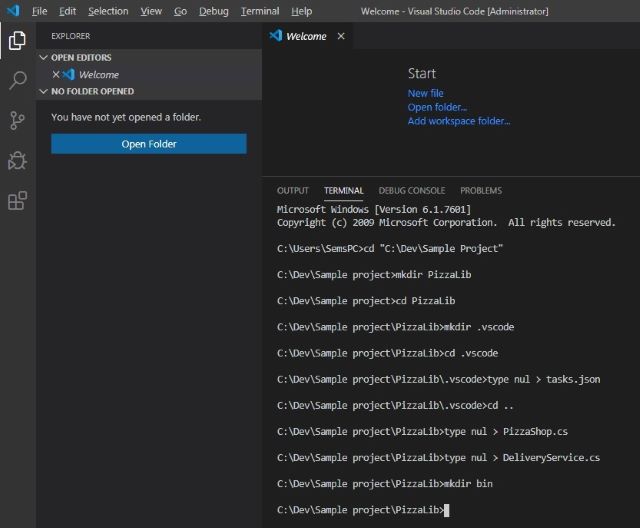Click terminal cursor at last PizzaLib prompt

tap(447, 510)
